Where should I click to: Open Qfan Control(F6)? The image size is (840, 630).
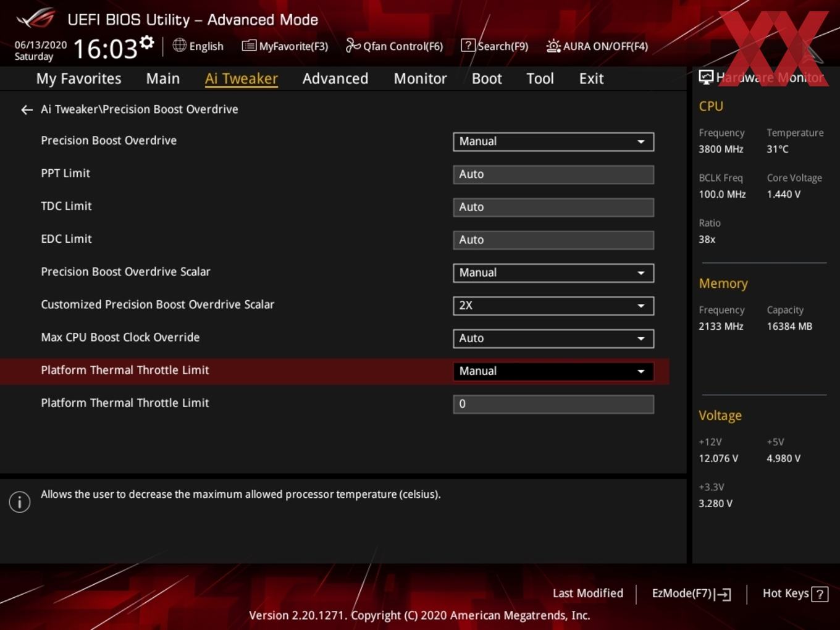(394, 46)
